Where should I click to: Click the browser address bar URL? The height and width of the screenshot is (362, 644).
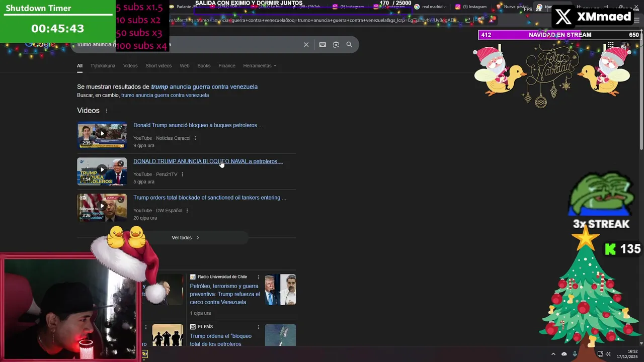pyautogui.click(x=314, y=21)
